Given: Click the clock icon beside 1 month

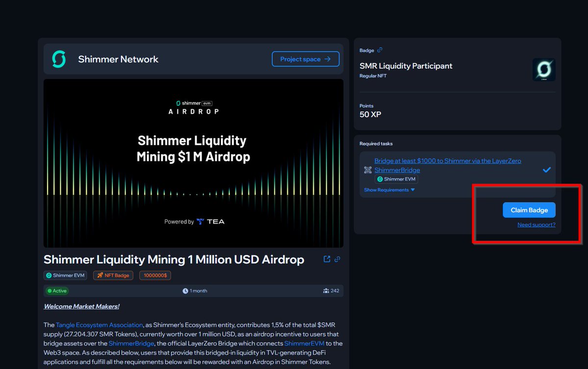Looking at the screenshot, I should pos(185,291).
